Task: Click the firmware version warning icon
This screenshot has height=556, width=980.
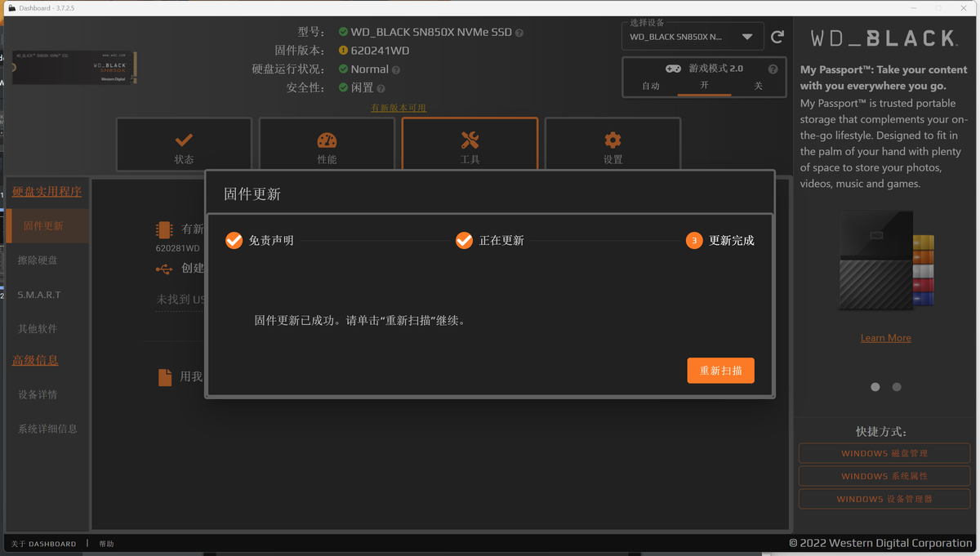Action: point(343,51)
